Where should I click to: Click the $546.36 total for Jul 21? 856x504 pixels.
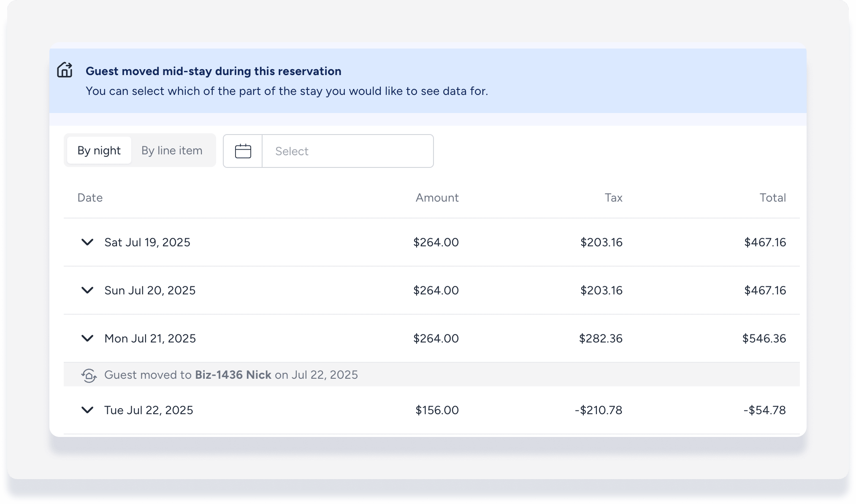[764, 338]
